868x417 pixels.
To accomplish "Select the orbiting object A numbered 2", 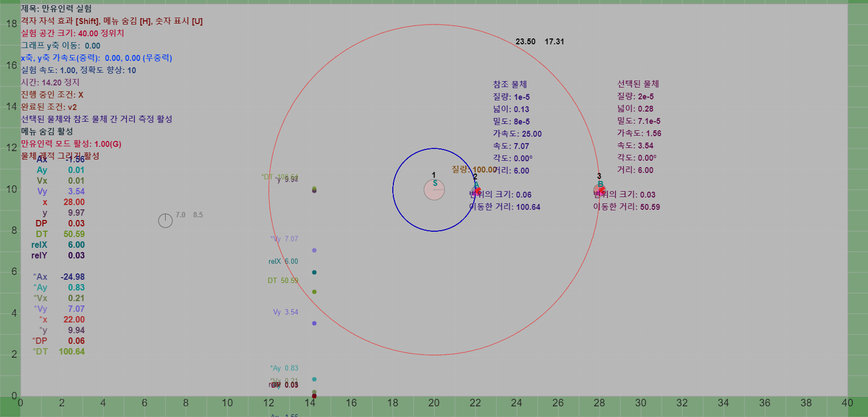I will (477, 190).
